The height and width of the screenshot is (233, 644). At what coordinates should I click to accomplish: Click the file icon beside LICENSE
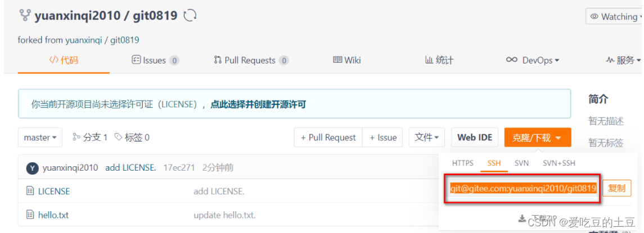pyautogui.click(x=30, y=191)
